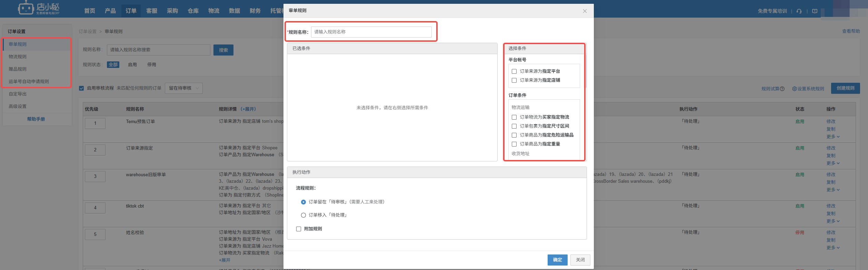Click 修改 link for 订单来源指定 rule
868x270 pixels.
point(831,148)
